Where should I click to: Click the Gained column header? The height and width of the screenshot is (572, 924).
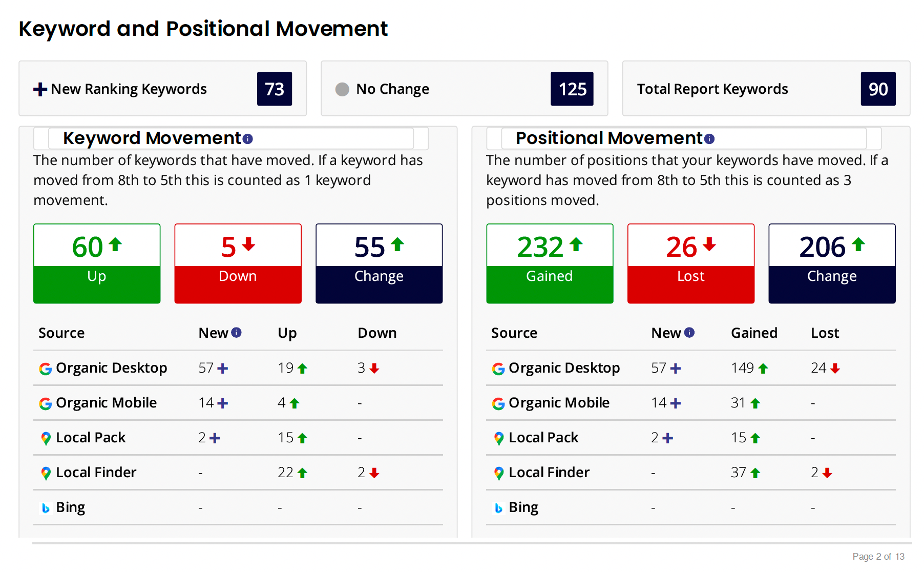[754, 333]
